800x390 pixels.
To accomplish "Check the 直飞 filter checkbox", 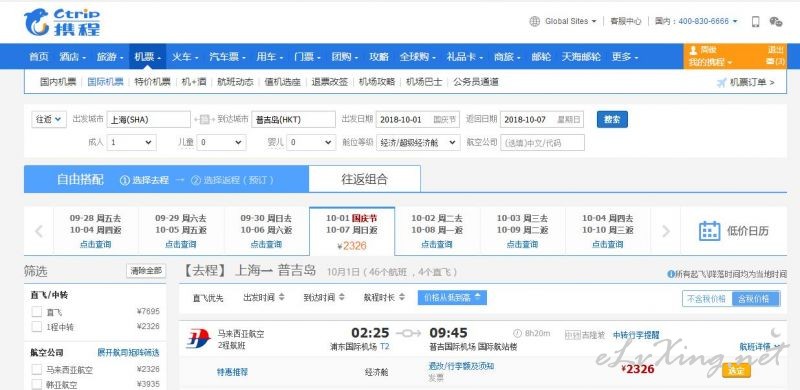I will point(37,311).
